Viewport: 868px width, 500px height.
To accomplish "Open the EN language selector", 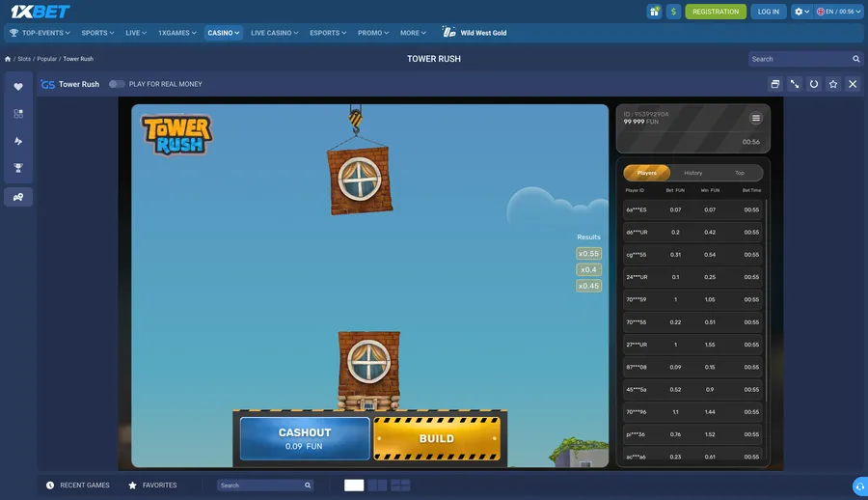I will pos(839,11).
